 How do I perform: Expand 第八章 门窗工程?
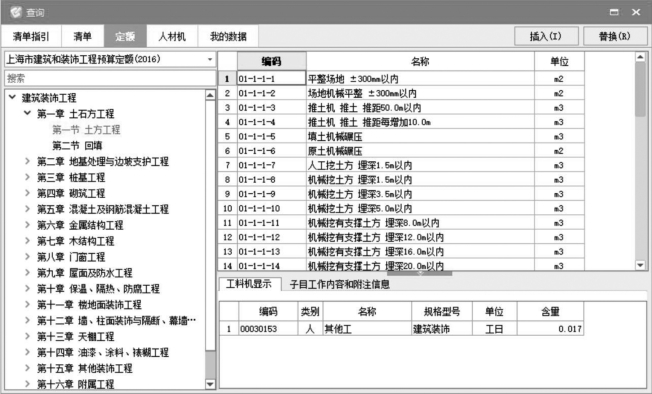pos(27,256)
